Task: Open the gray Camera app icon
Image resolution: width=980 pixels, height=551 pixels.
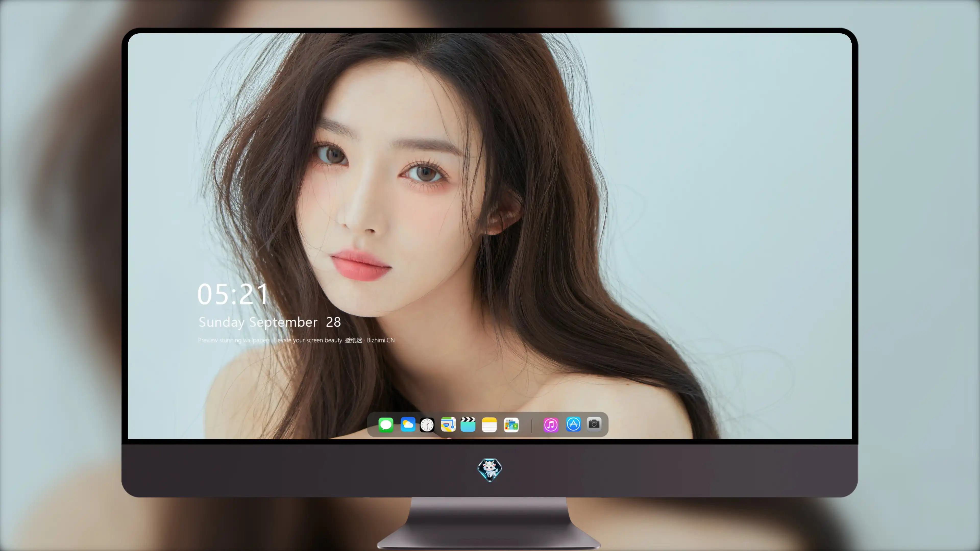Action: point(594,424)
